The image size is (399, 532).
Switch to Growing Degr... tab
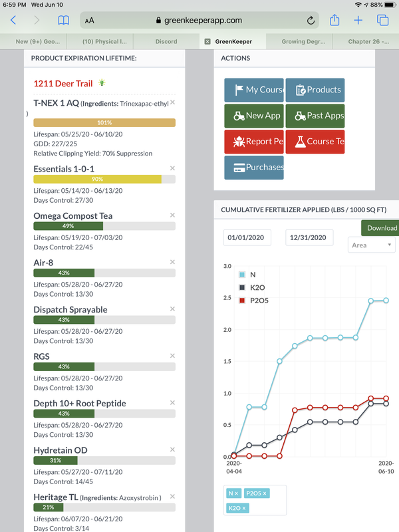pos(299,41)
